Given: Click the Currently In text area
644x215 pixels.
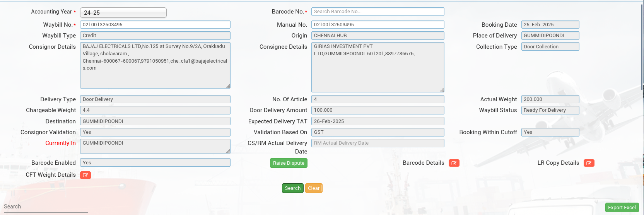Looking at the screenshot, I should pyautogui.click(x=155, y=146).
